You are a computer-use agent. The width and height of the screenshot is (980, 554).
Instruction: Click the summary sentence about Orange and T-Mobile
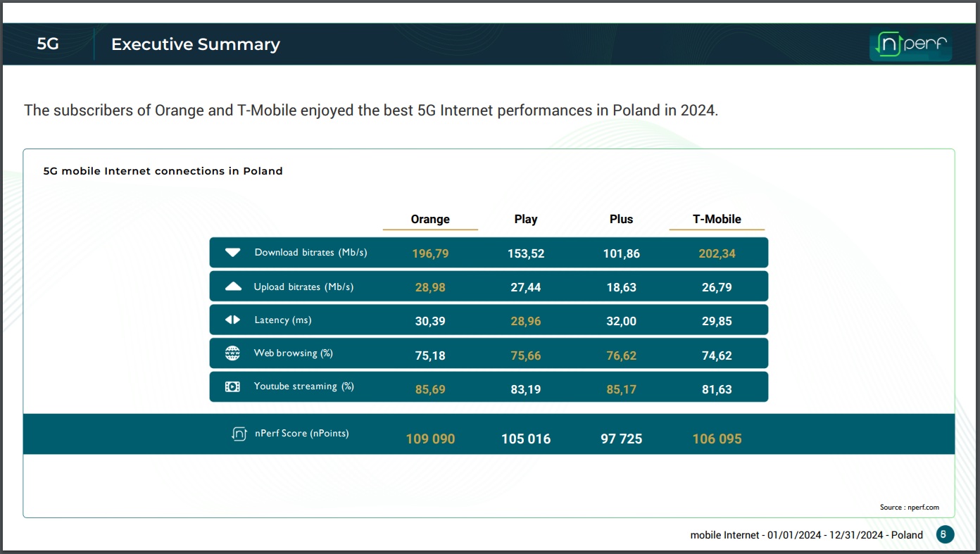371,111
